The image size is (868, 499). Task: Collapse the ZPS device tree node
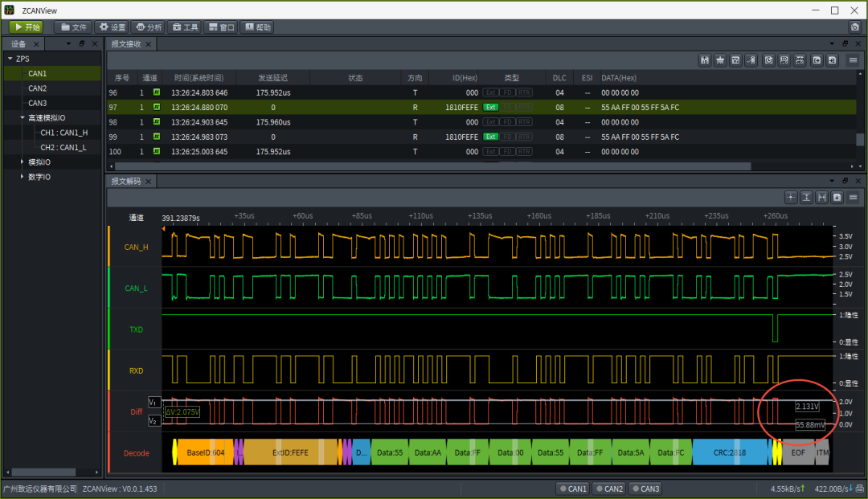10,59
